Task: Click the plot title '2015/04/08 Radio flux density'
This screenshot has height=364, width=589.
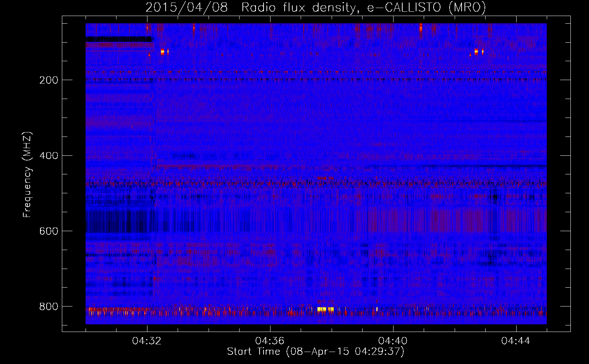Action: 316,7
